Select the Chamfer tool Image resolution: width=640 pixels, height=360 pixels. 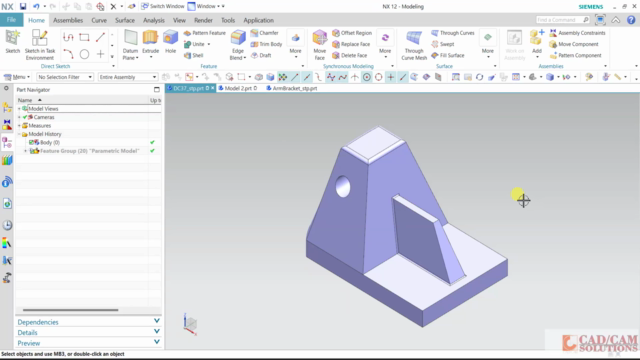click(x=264, y=33)
